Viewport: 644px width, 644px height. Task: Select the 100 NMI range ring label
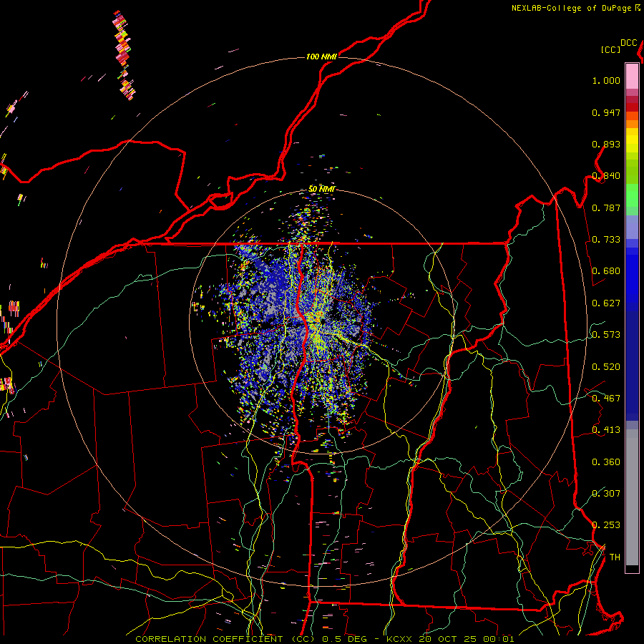321,57
